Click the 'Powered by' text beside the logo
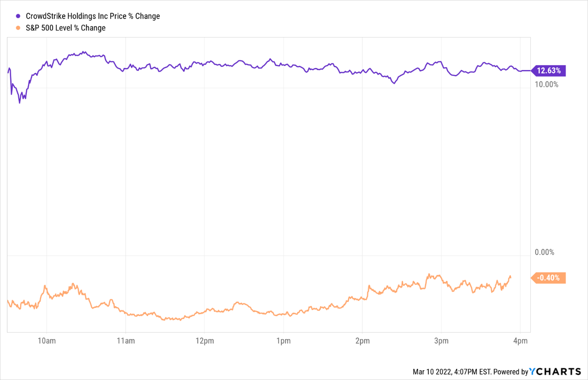This screenshot has height=380, width=588. coord(511,372)
